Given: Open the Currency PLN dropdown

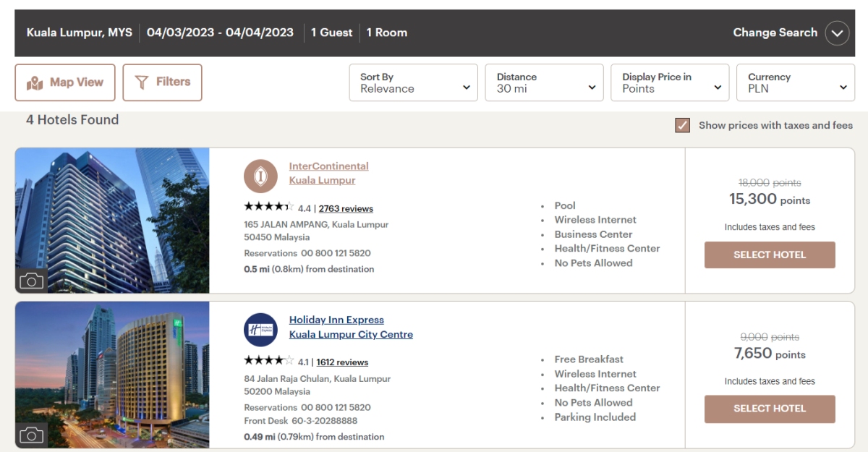Looking at the screenshot, I should (x=796, y=82).
